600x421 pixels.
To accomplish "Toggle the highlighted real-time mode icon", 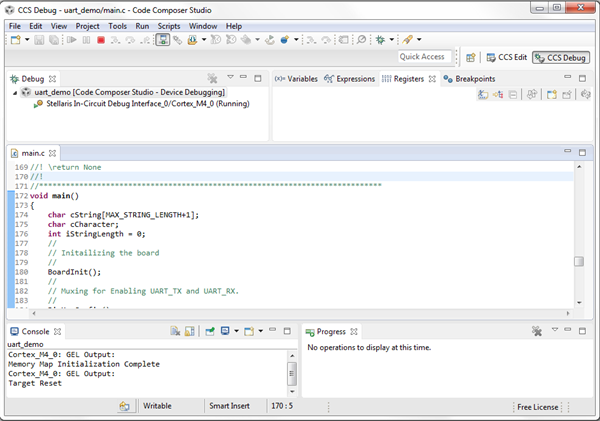I will [163, 40].
